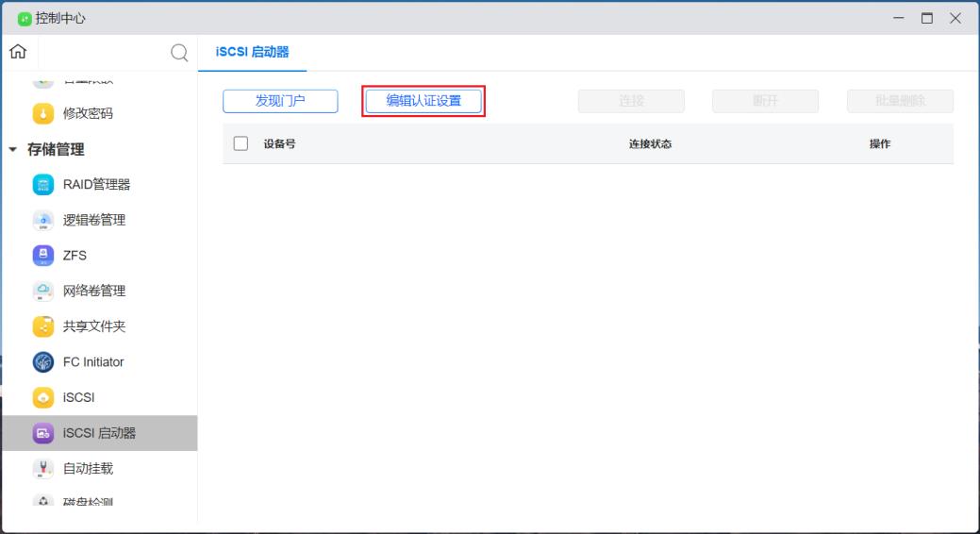Viewport: 980px width, 534px height.
Task: Open the iSCSI sidebar entry
Action: click(x=78, y=397)
